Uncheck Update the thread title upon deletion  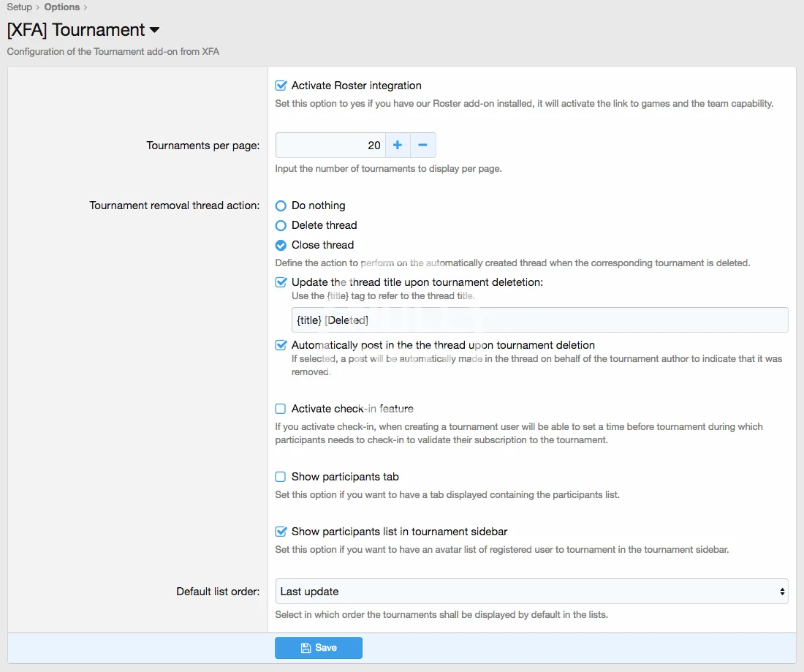pyautogui.click(x=281, y=282)
